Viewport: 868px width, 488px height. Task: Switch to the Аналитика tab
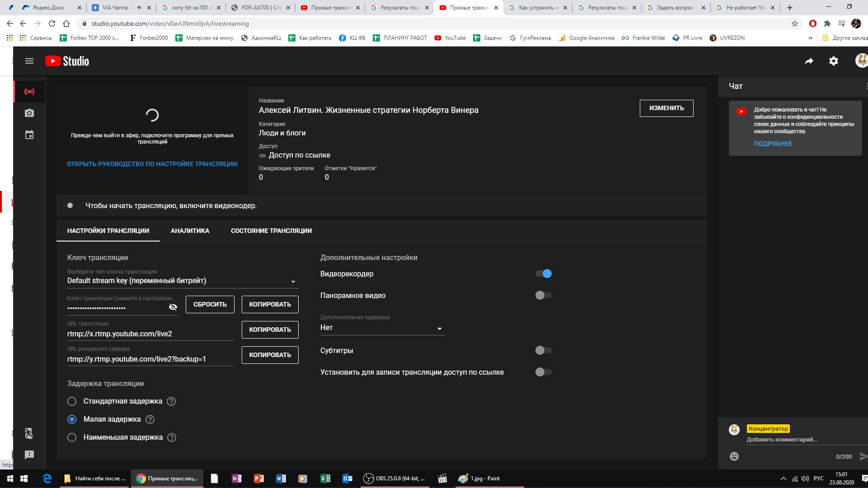190,231
